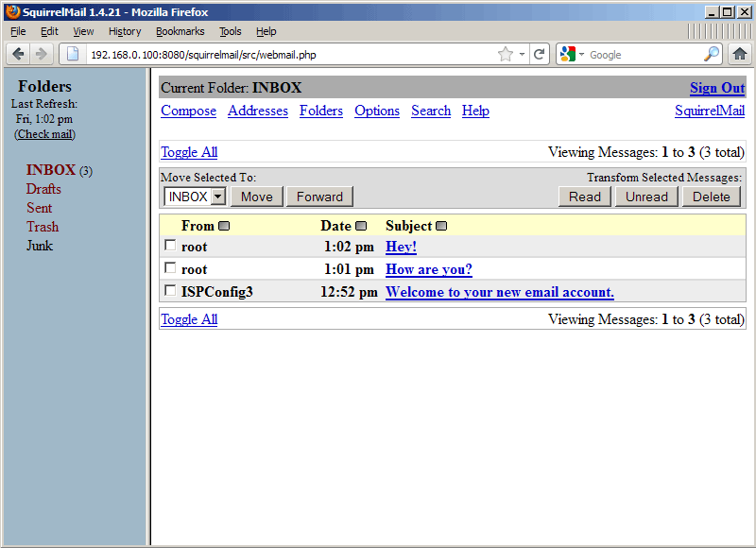756x548 pixels.
Task: Select the ISPConfig3 welcome message checkbox
Action: [x=169, y=292]
